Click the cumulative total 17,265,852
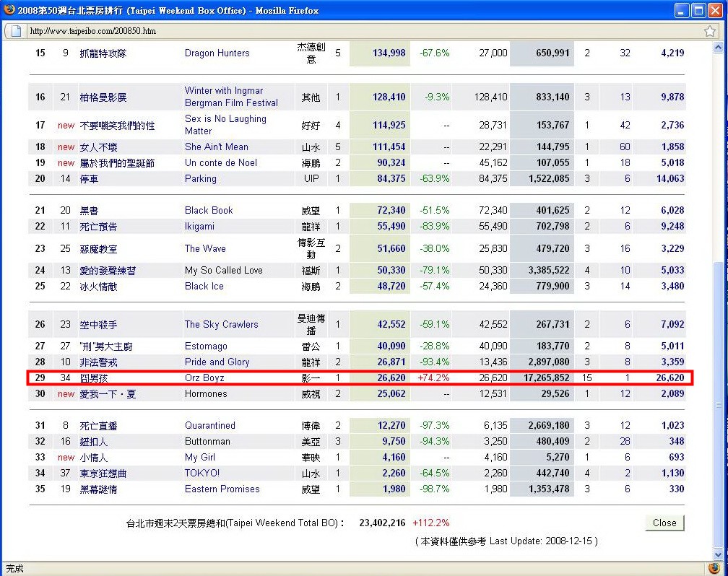This screenshot has width=728, height=576. click(547, 378)
